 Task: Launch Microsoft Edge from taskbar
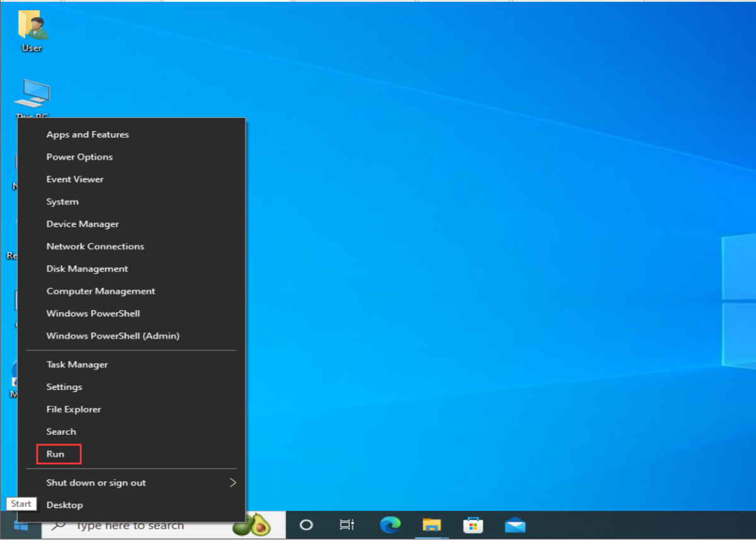point(390,525)
